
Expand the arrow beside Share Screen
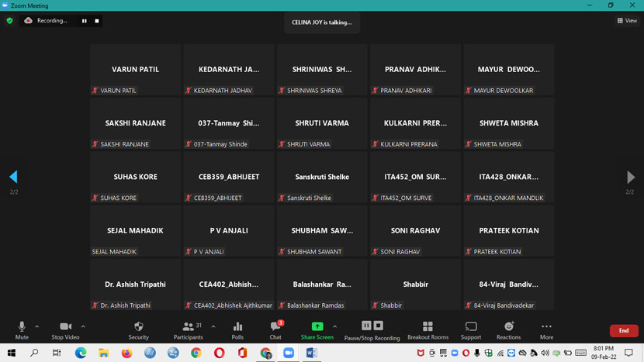pyautogui.click(x=335, y=326)
